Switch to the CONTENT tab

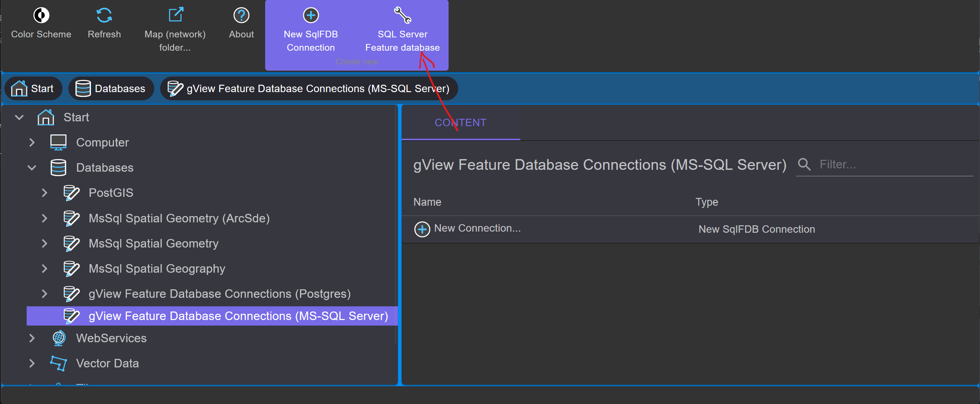[x=460, y=122]
